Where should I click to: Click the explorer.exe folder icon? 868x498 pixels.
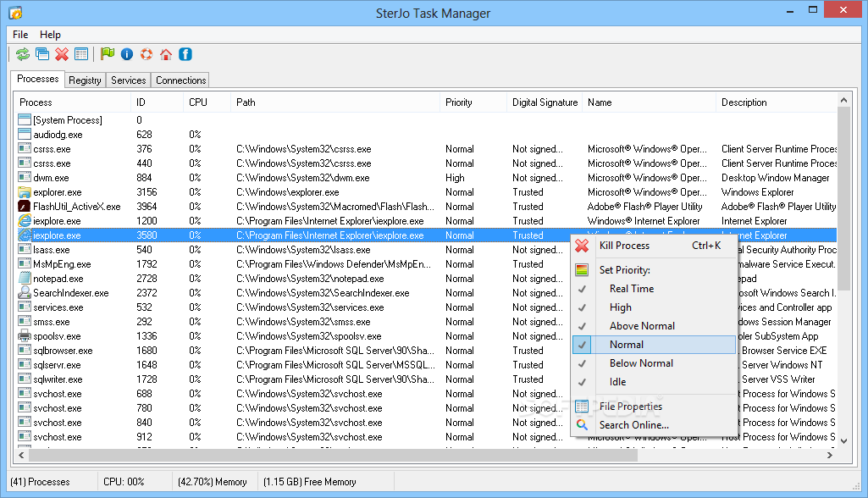tap(25, 192)
